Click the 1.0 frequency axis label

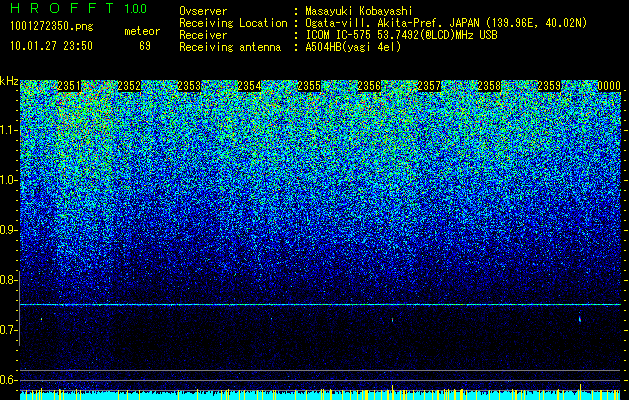tap(8, 180)
